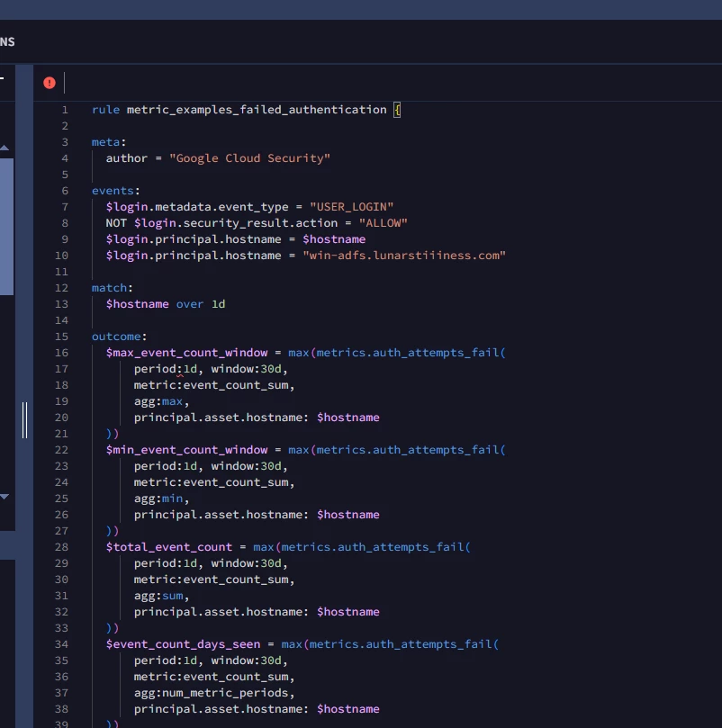Click the 'outcome:' section keyword
The height and width of the screenshot is (728, 722).
point(119,337)
